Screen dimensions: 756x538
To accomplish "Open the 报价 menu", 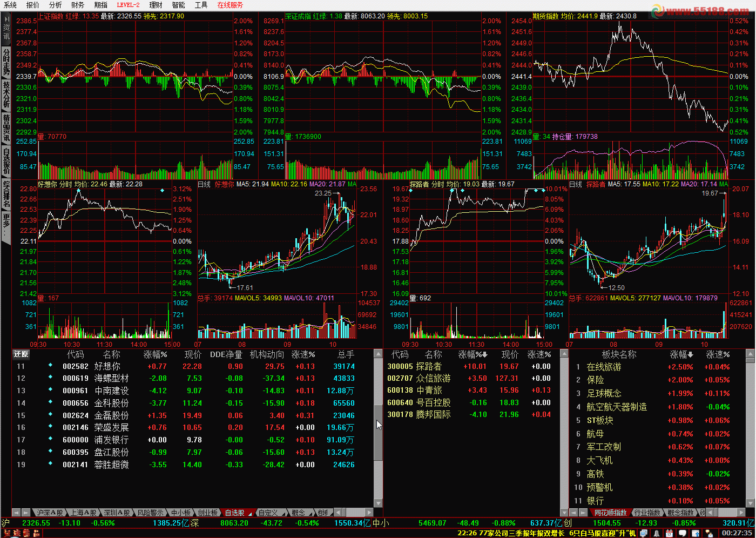I will pyautogui.click(x=33, y=5).
